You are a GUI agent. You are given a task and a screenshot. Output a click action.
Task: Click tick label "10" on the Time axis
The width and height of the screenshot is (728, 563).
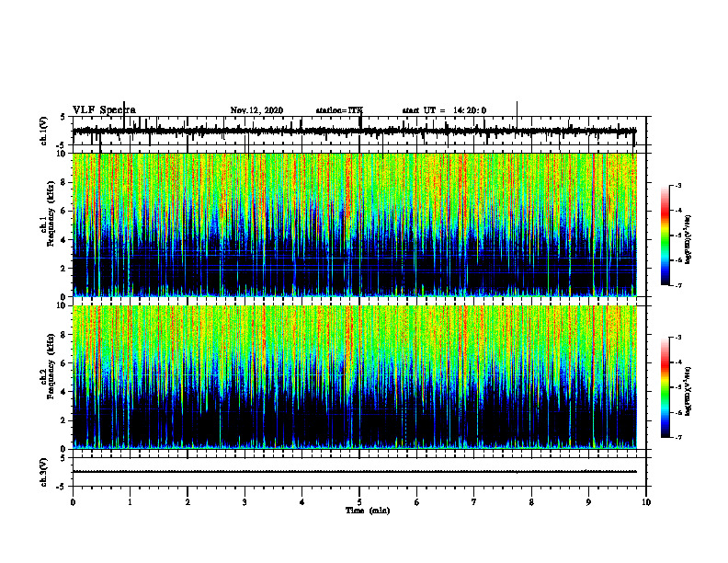point(646,502)
